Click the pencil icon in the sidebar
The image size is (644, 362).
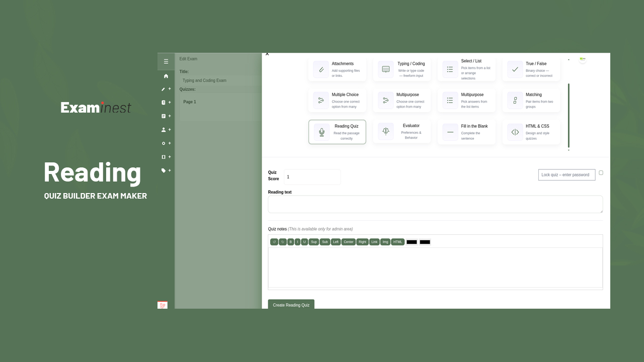(x=163, y=89)
